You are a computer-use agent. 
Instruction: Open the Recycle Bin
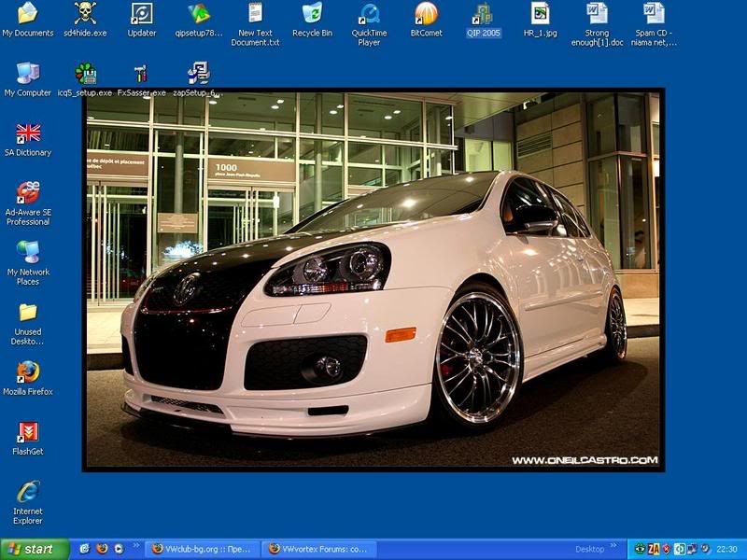(312, 15)
